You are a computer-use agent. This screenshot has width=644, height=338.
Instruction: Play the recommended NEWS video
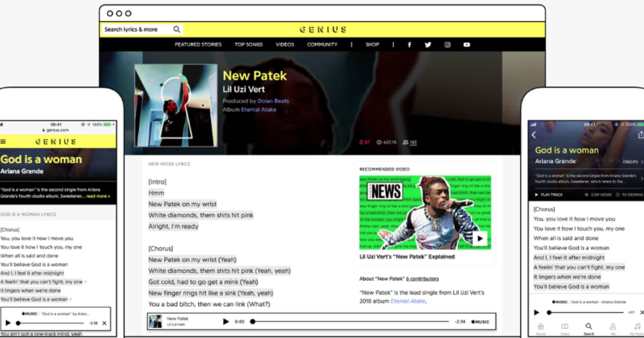pos(480,238)
